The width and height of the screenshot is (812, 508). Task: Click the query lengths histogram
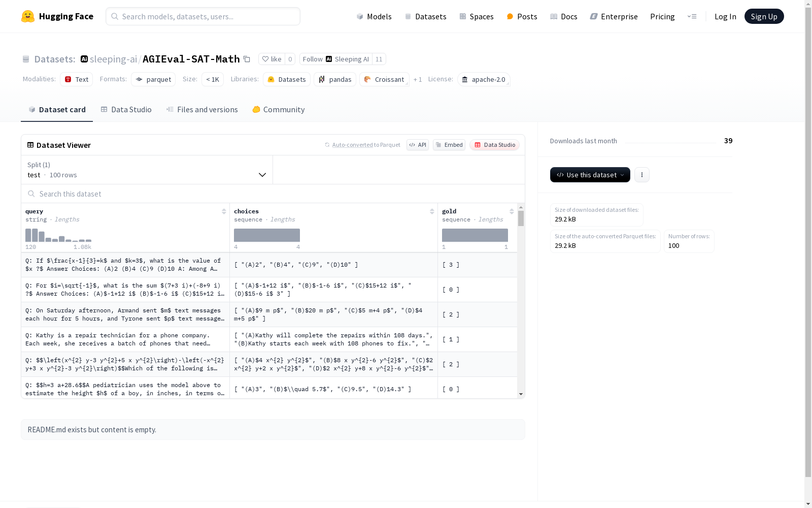click(58, 235)
